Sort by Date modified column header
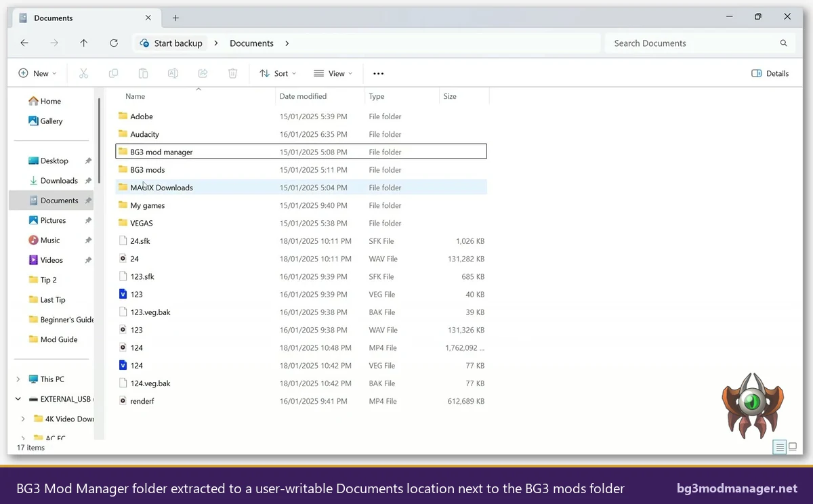 pyautogui.click(x=303, y=96)
